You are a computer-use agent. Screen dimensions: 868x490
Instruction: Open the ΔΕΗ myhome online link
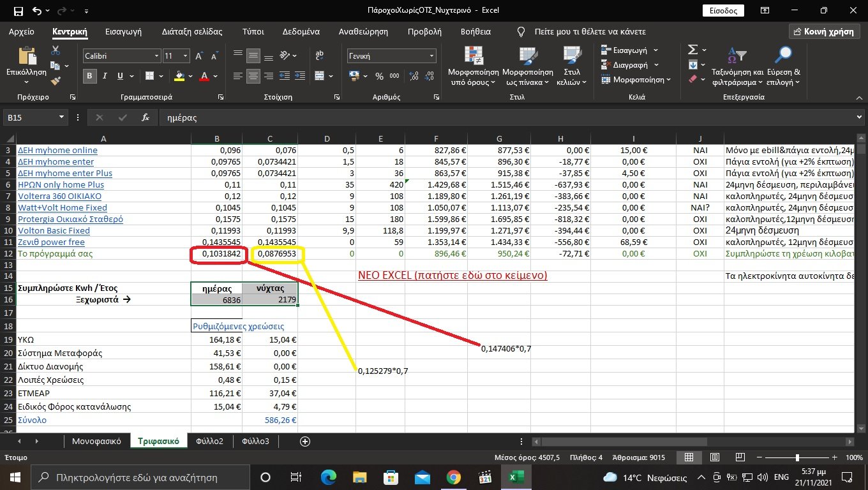tap(57, 150)
